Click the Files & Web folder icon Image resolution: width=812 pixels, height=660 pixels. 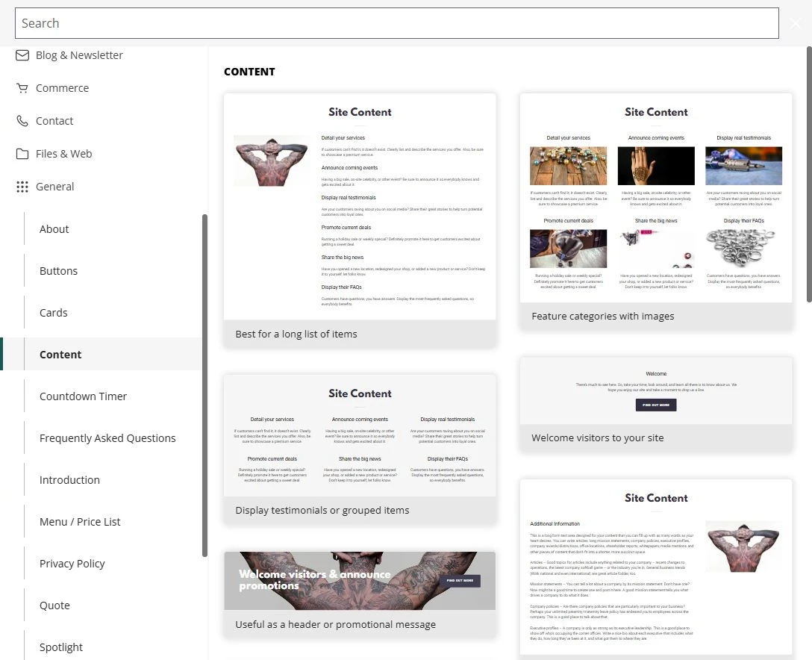point(22,154)
